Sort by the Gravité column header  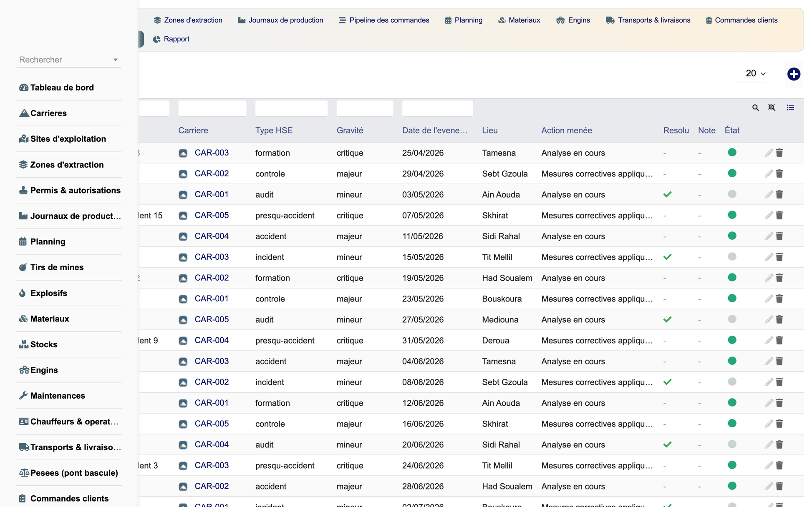[350, 131]
